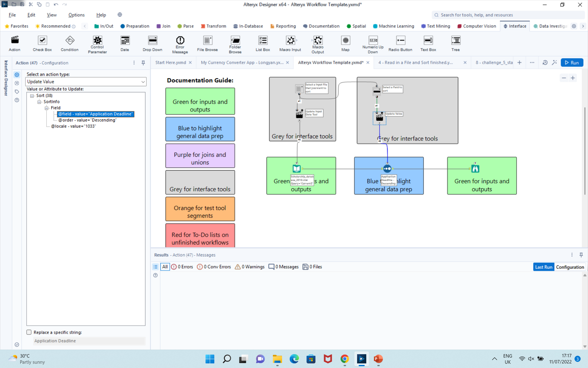
Task: Select the Macro Output tool
Action: point(318,44)
